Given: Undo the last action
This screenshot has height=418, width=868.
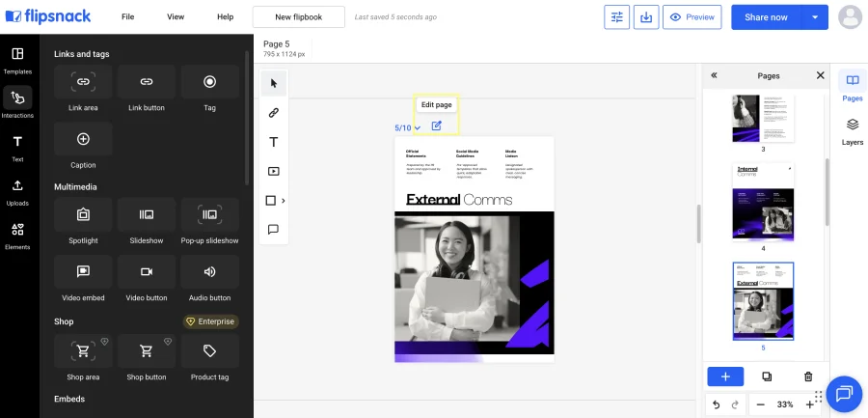Looking at the screenshot, I should [x=717, y=404].
